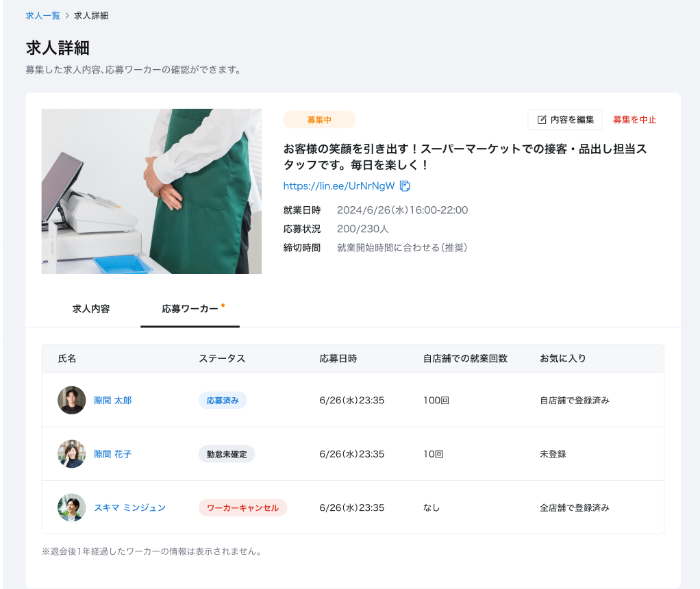700x589 pixels.
Task: Click the pencil icon in 内容を編集 button
Action: (542, 120)
